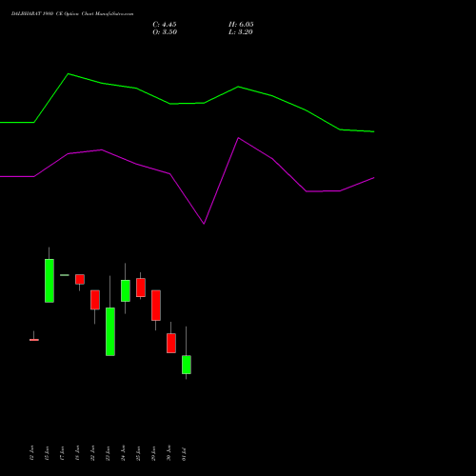Viewport: 476px width, 476px height.
Task: Select the 29 Jun date label
Action: [x=153, y=453]
